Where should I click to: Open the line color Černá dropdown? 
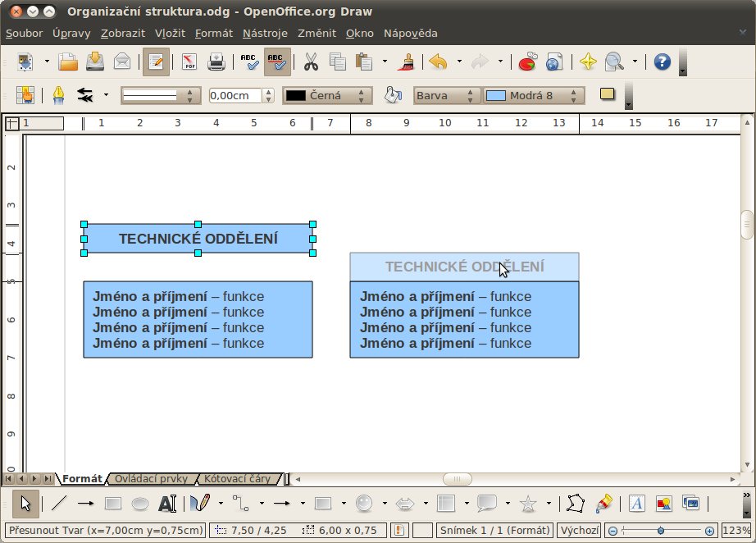(327, 95)
